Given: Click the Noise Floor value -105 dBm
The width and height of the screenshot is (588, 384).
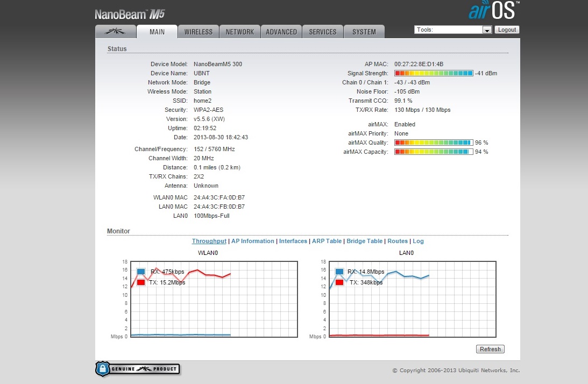Looking at the screenshot, I should point(407,91).
